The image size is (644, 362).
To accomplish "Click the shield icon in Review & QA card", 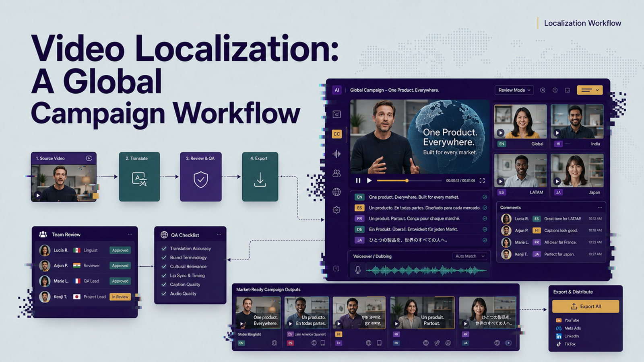I will click(201, 179).
